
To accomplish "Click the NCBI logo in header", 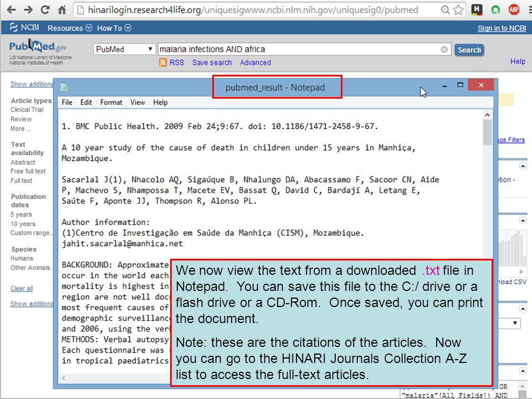I will click(24, 28).
